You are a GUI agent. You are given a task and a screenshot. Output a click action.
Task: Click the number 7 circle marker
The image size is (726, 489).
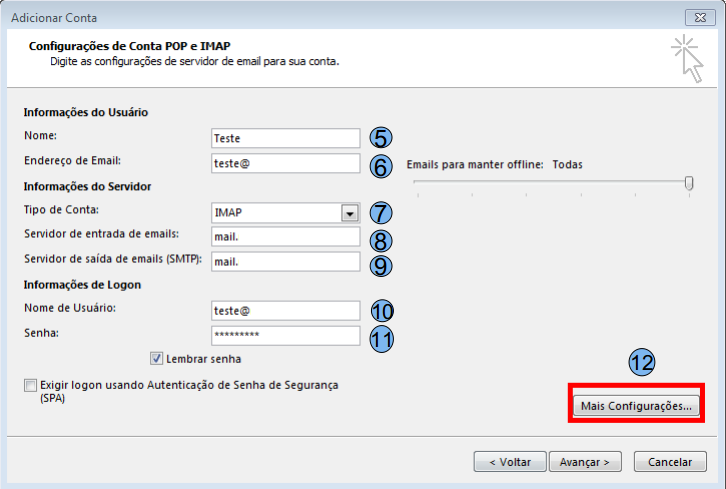380,213
